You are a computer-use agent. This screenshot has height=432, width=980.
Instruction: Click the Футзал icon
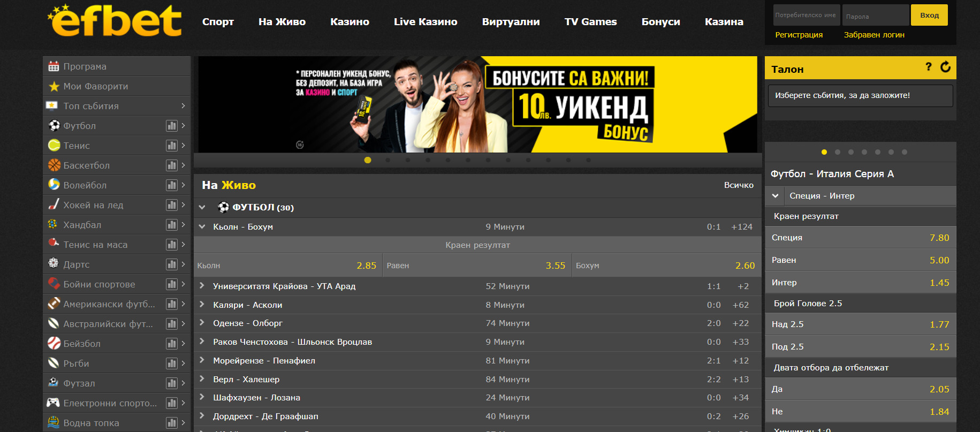pos(53,383)
